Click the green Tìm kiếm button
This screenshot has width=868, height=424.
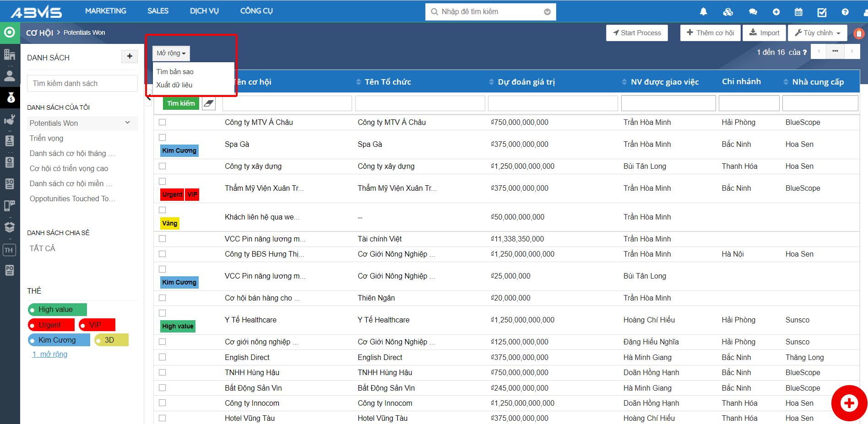(181, 103)
